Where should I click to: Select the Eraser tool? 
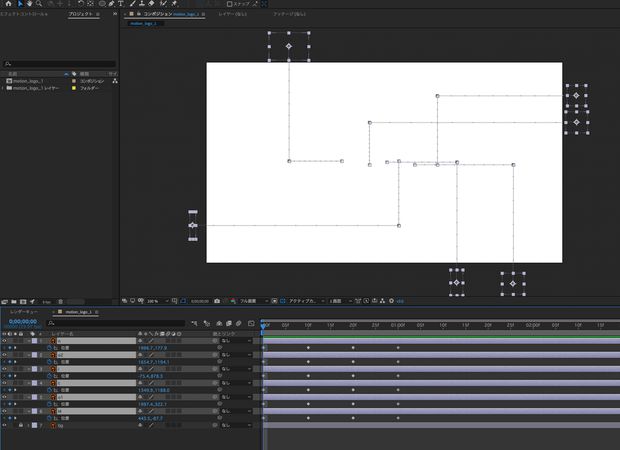[151, 4]
